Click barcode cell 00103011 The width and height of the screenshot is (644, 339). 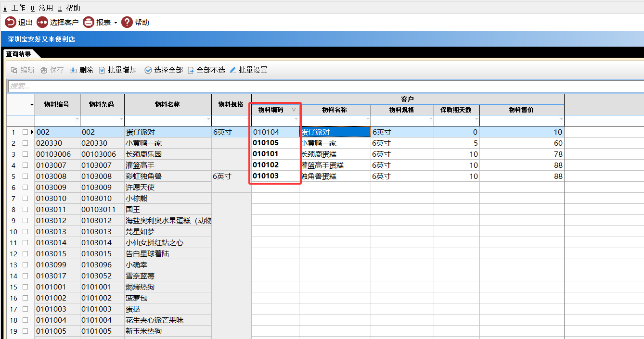(102, 210)
